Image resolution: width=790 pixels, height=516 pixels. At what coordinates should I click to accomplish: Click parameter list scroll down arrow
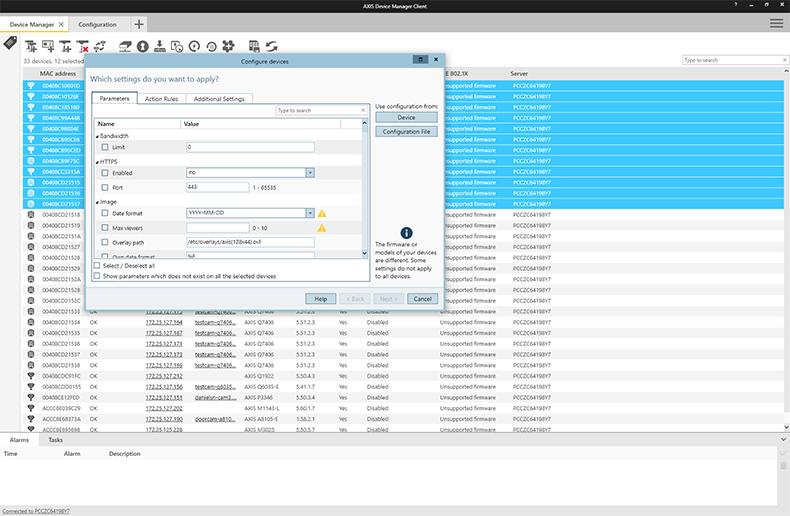tap(364, 254)
